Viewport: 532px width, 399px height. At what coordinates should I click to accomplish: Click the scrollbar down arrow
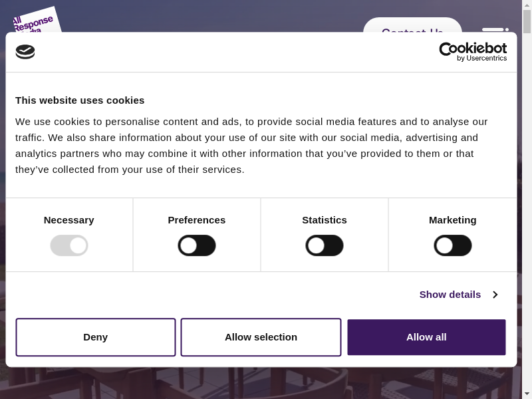(x=527, y=394)
